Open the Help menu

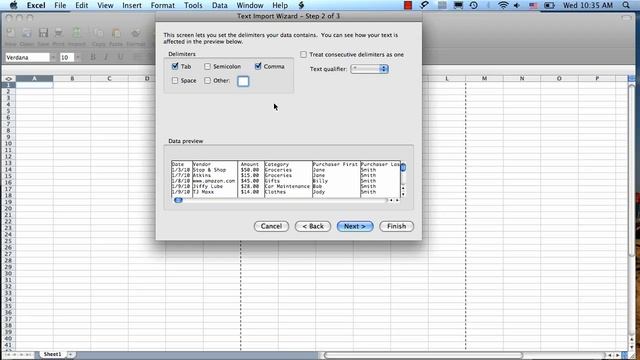(x=280, y=5)
